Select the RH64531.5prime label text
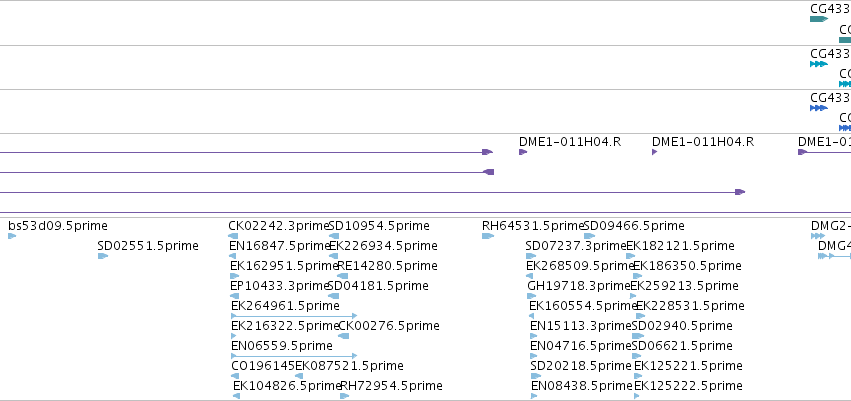 [532, 226]
